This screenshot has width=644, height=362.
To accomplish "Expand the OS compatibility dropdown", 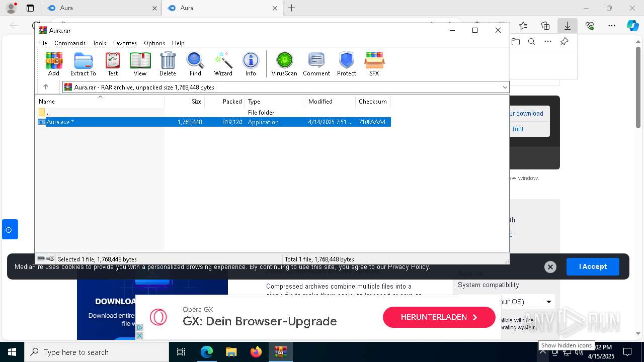I will (x=549, y=302).
